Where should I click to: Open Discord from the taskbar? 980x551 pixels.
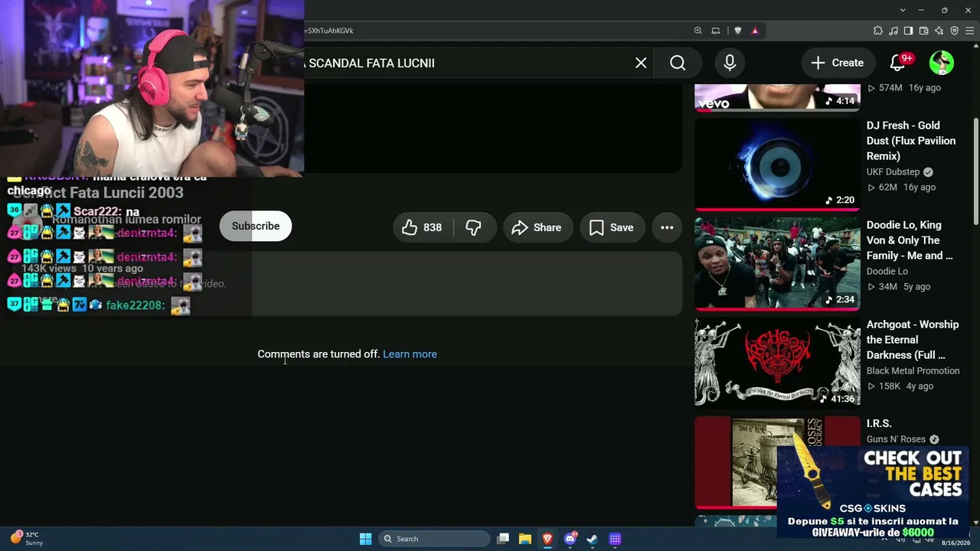click(x=570, y=539)
